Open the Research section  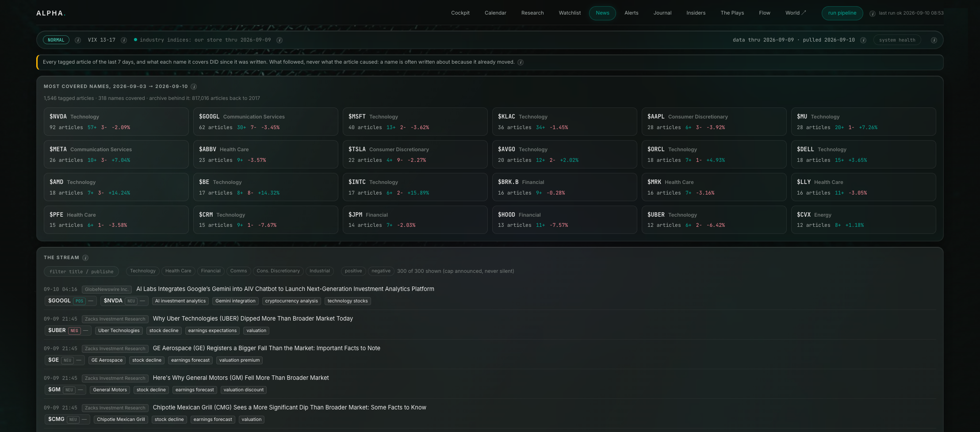tap(532, 13)
